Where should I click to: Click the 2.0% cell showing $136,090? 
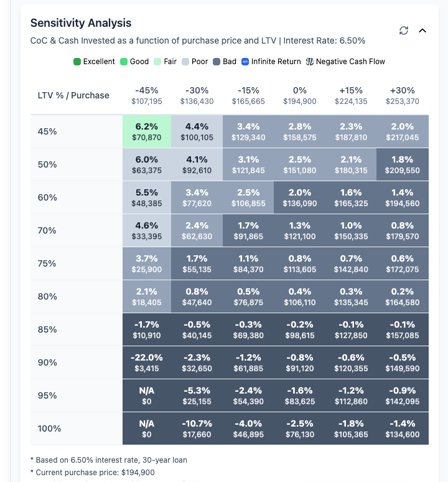click(299, 197)
